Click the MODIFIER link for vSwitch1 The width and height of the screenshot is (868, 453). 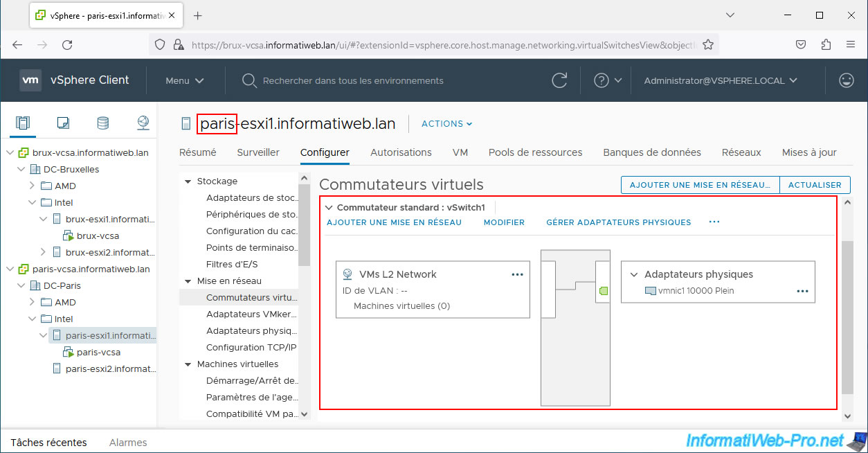click(x=504, y=222)
